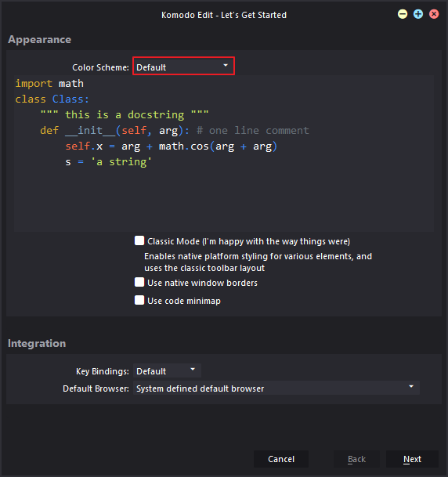Click the 'import math' code line

pos(49,83)
